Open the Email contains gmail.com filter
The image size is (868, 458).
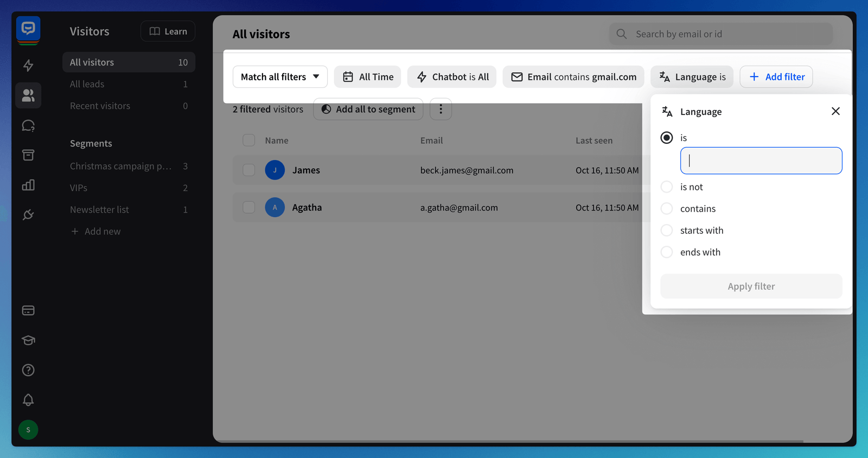pyautogui.click(x=573, y=77)
